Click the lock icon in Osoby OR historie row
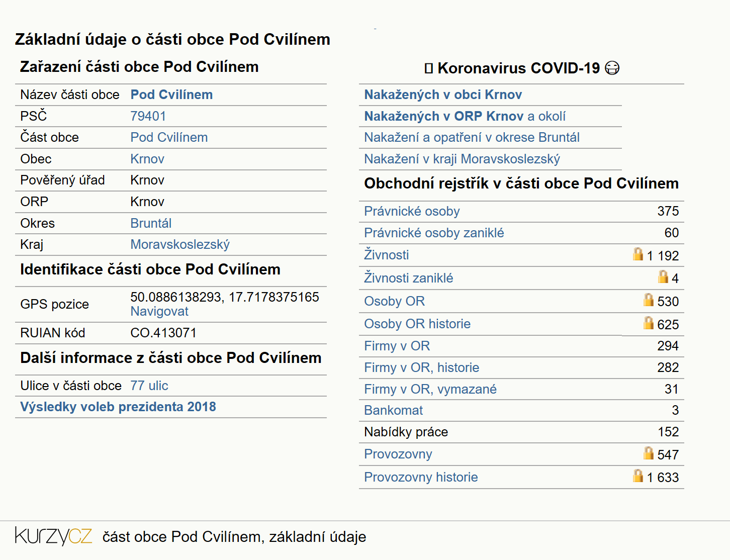730x560 pixels. point(649,323)
